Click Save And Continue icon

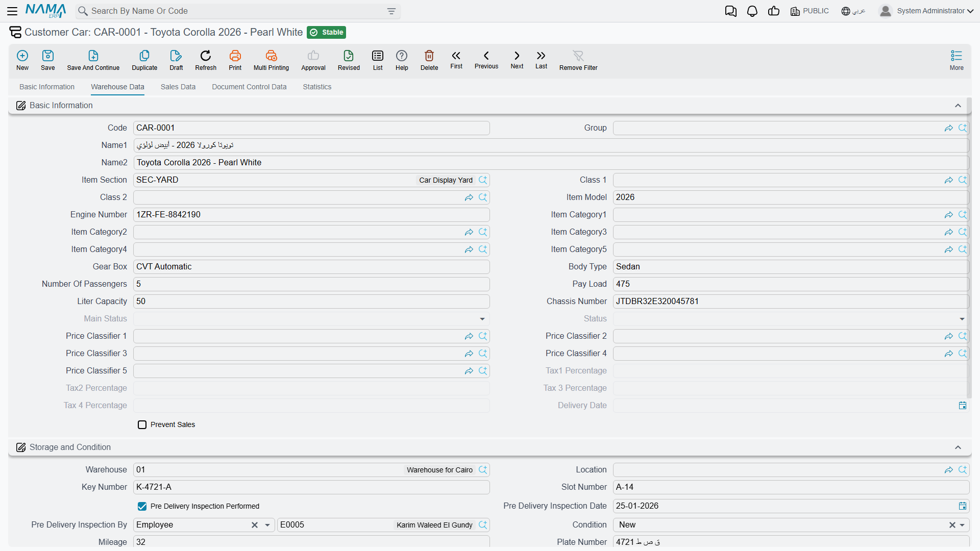(93, 60)
